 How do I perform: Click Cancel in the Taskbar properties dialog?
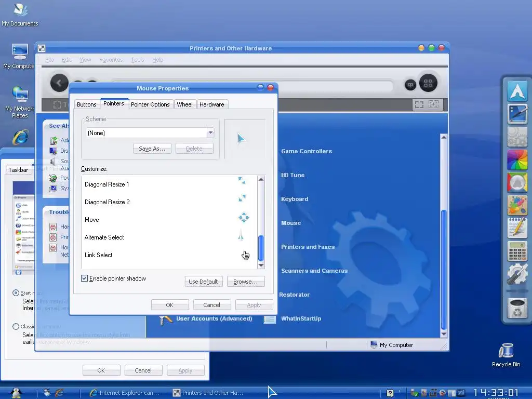tap(143, 370)
